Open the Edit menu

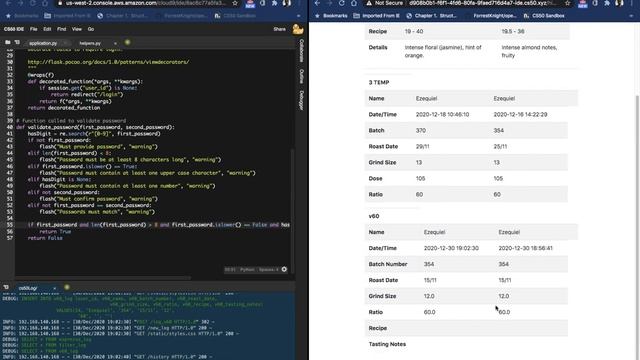pos(47,29)
